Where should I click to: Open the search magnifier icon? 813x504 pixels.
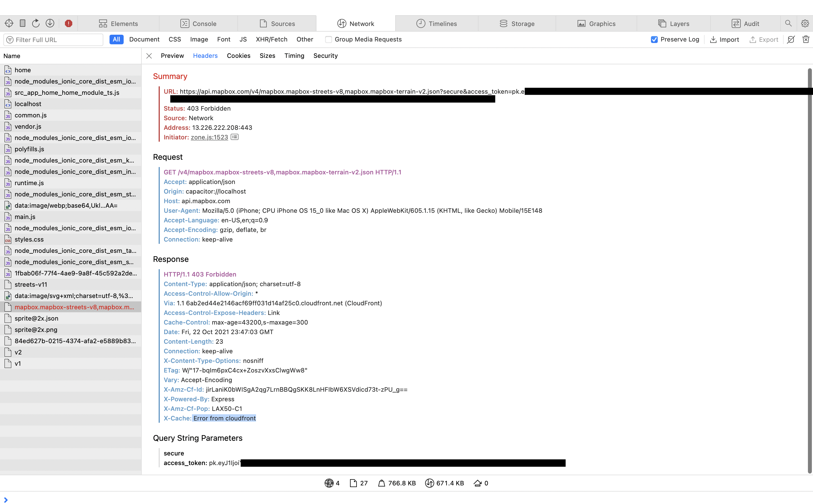point(788,23)
